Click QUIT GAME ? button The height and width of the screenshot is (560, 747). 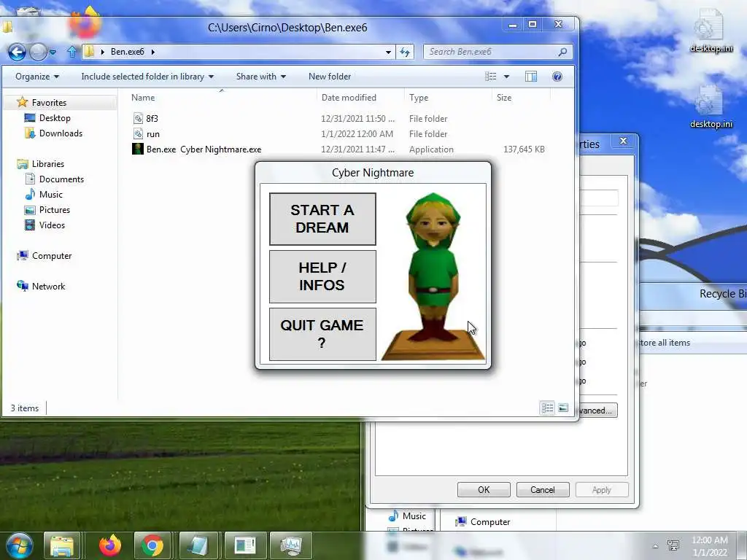click(x=322, y=334)
